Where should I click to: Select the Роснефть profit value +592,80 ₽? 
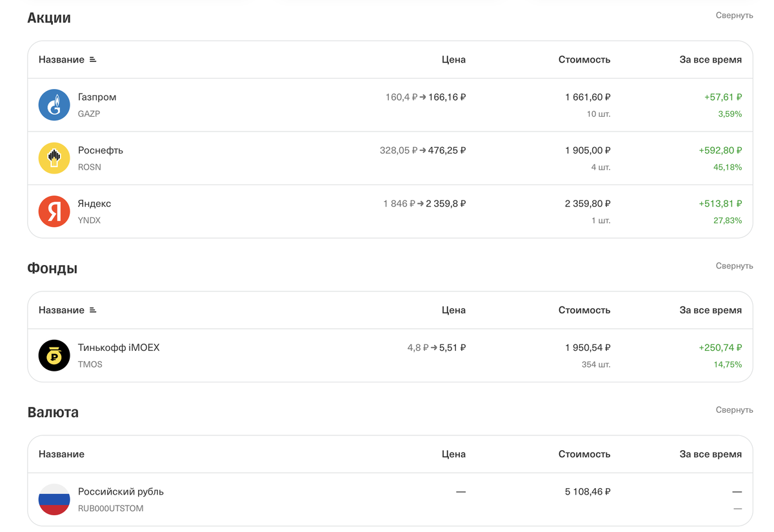click(720, 150)
